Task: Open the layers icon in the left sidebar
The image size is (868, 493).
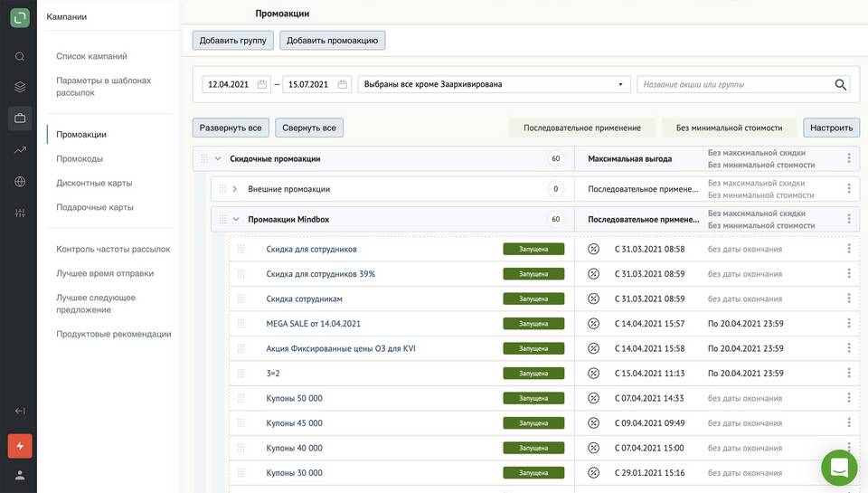Action: click(x=19, y=87)
